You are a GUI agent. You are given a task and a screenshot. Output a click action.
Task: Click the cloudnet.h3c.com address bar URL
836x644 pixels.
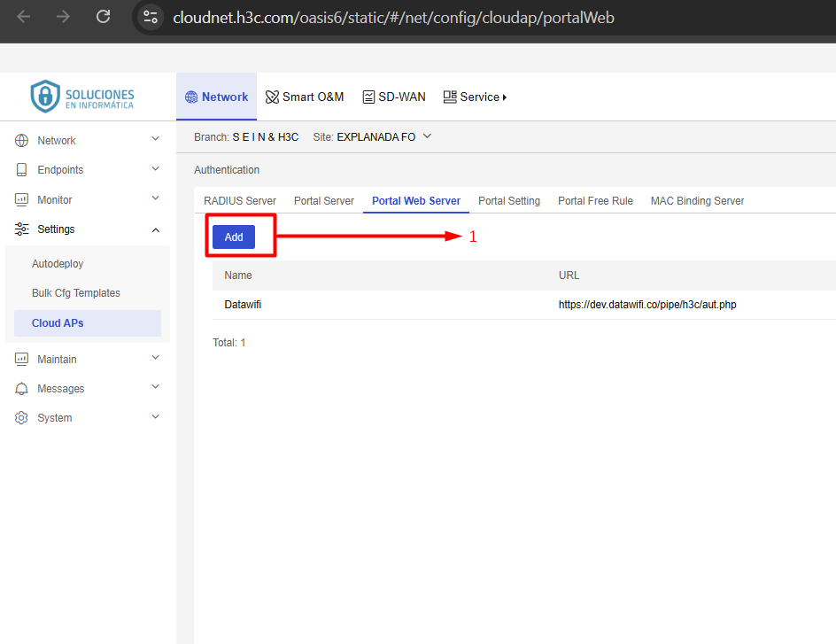(393, 18)
